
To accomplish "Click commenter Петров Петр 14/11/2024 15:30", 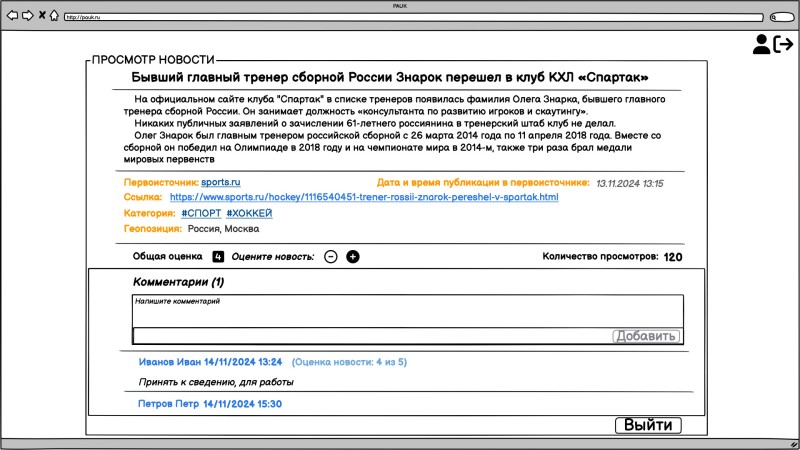I will click(x=210, y=404).
